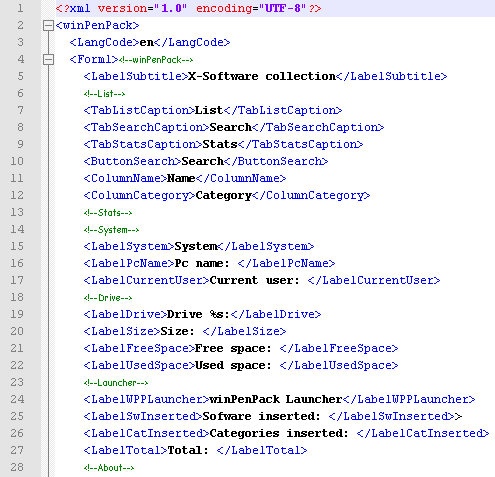This screenshot has height=477, width=495.
Task: Click the ColumnCategory value 'Category'
Action: (x=223, y=195)
